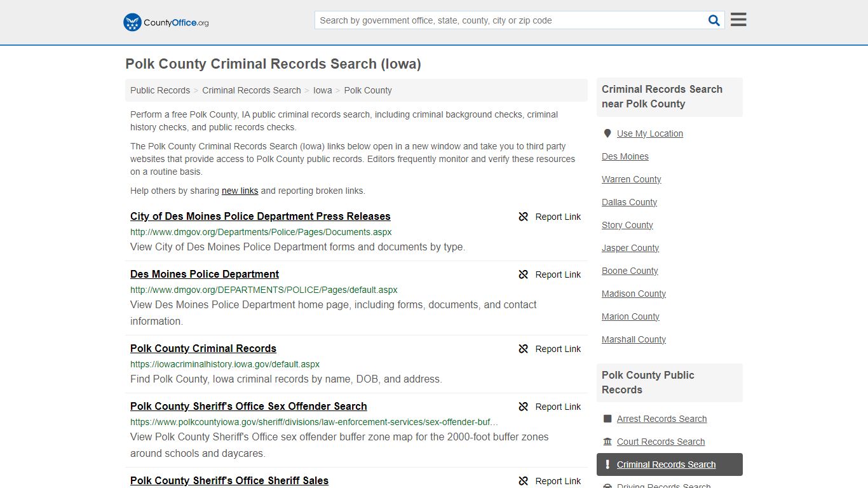This screenshot has width=868, height=488.
Task: Report link for Sex Offender Search
Action: click(550, 407)
